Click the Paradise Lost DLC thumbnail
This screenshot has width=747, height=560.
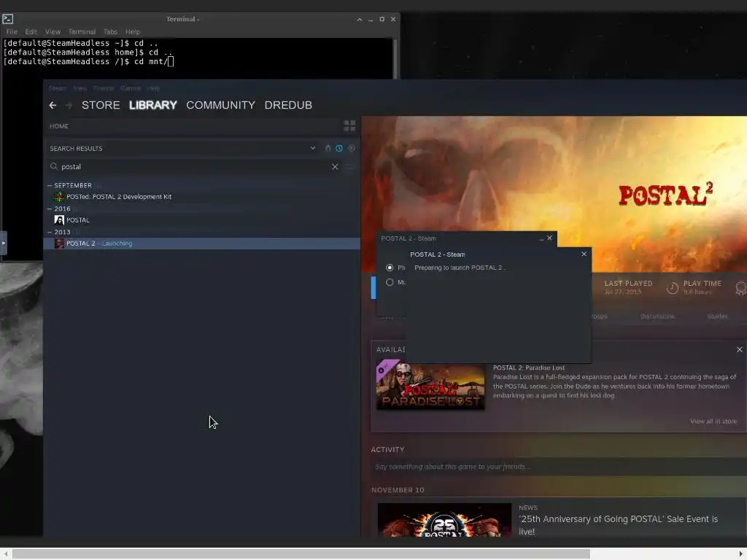[430, 386]
